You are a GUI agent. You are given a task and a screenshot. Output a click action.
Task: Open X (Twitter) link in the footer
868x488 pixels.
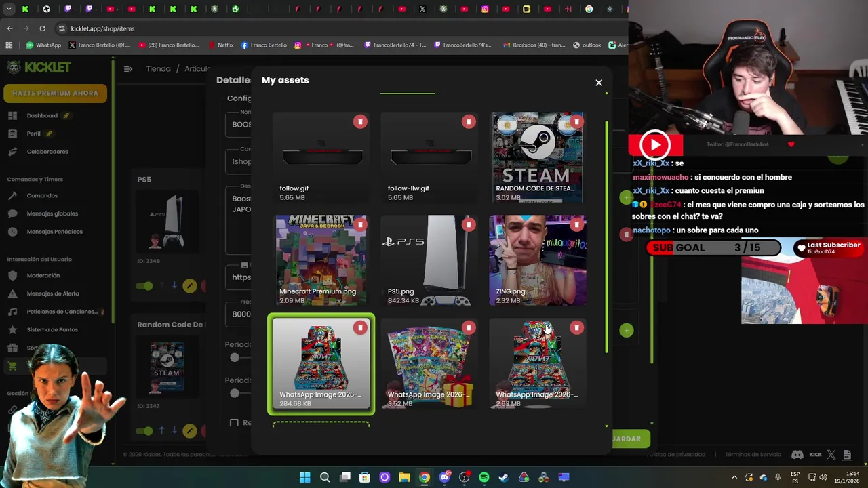click(831, 455)
